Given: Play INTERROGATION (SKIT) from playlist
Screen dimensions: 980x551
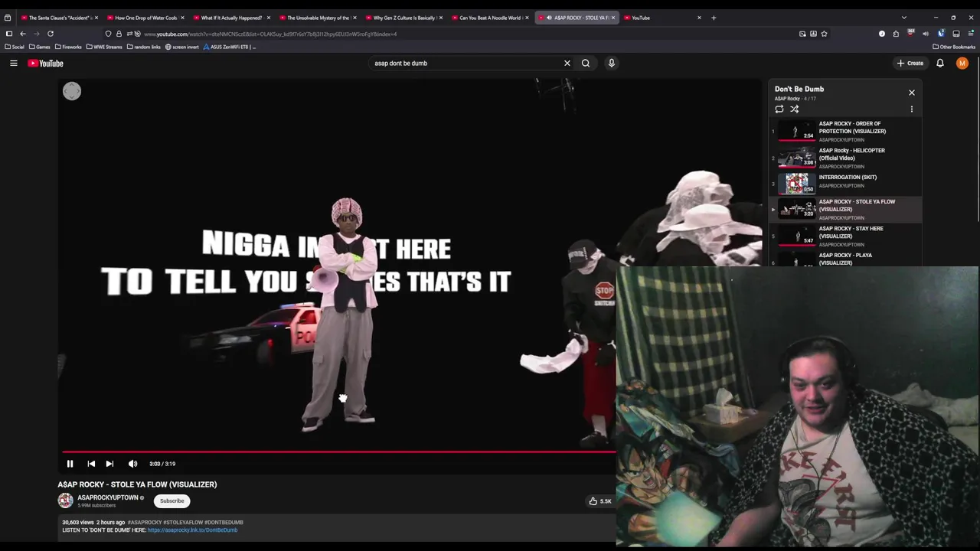Looking at the screenshot, I should click(x=846, y=182).
